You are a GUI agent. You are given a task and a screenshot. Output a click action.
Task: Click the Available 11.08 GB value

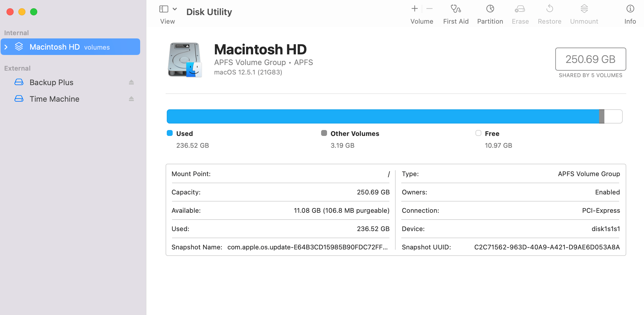[x=342, y=210]
